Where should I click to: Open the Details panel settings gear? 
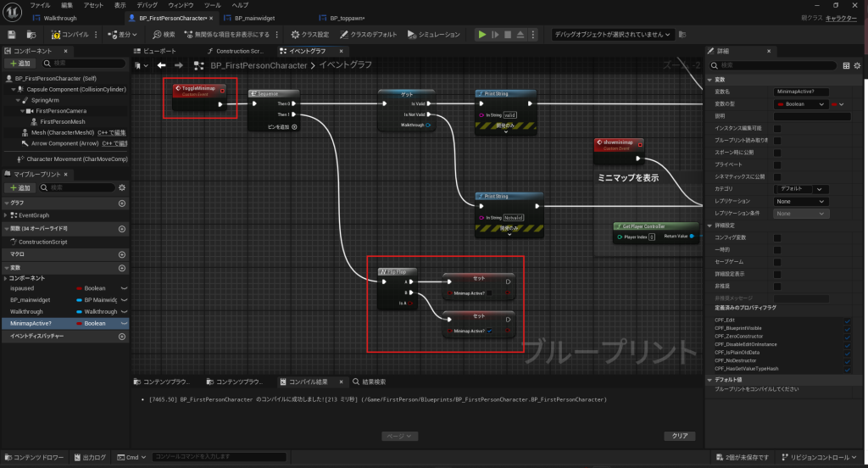859,65
